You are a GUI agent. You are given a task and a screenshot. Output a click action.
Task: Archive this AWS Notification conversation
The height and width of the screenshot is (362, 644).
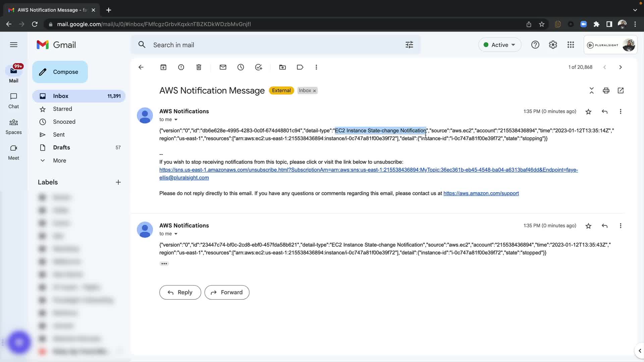point(163,67)
